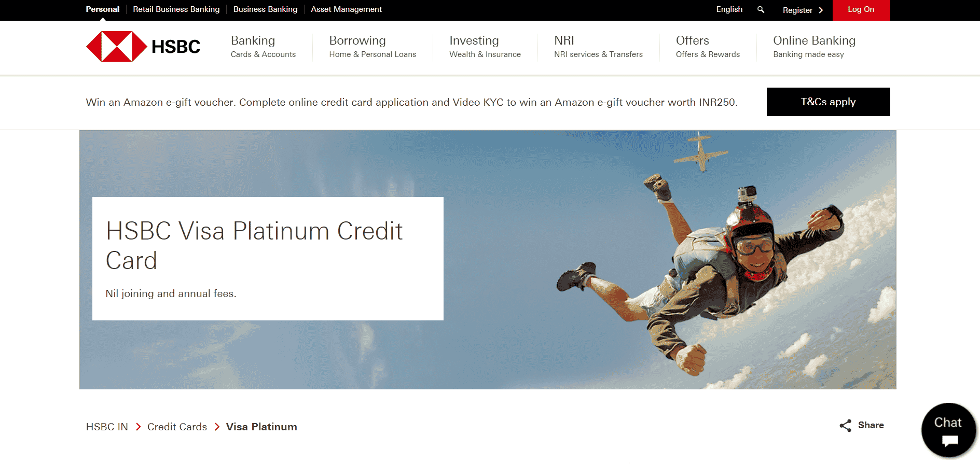Click the Amazon e-gift voucher banner text
Image resolution: width=980 pixels, height=464 pixels.
pos(411,102)
